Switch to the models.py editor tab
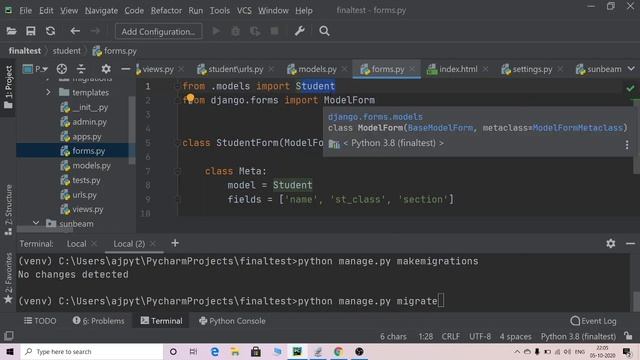640x360 pixels. pos(317,69)
